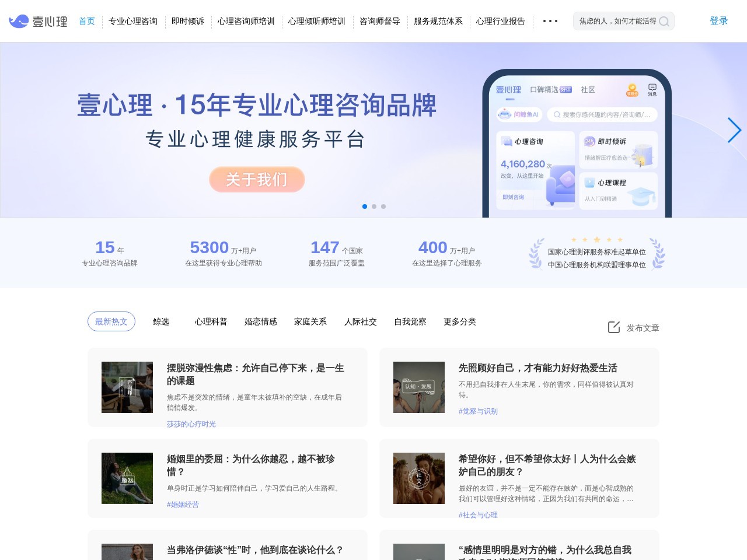Click summary 焦虑不是突发的情绪 text
This screenshot has width=747, height=560.
point(254,402)
